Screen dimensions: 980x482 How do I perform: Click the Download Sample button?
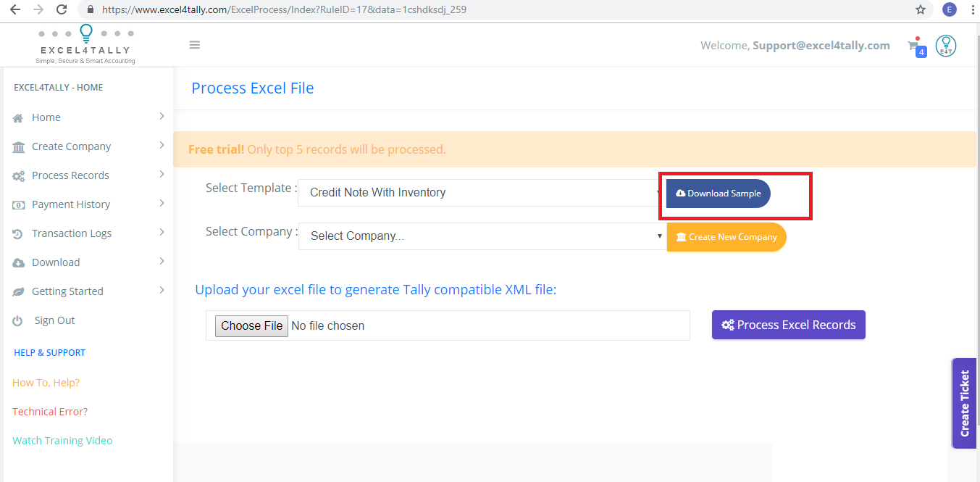pyautogui.click(x=719, y=194)
